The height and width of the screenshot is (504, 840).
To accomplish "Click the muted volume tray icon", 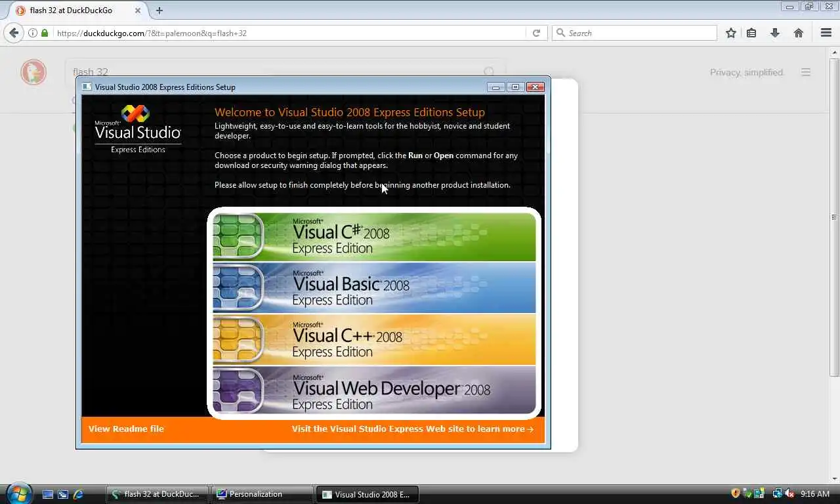I will [789, 493].
